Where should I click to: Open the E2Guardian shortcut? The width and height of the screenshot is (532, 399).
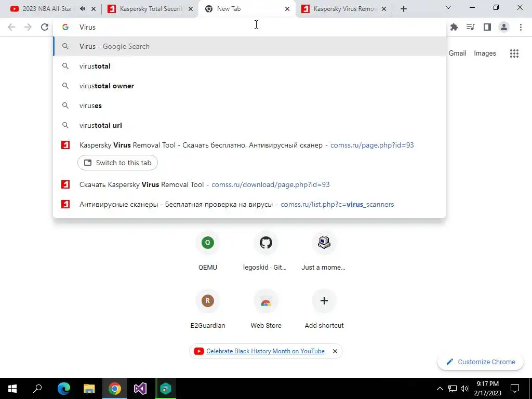pyautogui.click(x=208, y=310)
